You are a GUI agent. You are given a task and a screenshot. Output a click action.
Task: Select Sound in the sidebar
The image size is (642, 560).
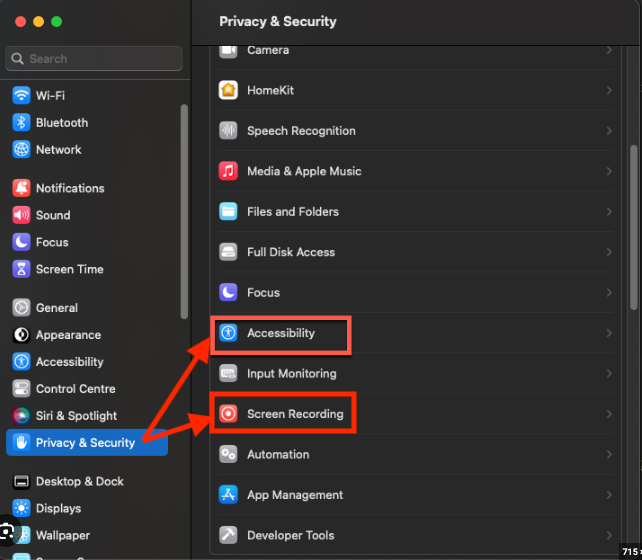click(87, 215)
